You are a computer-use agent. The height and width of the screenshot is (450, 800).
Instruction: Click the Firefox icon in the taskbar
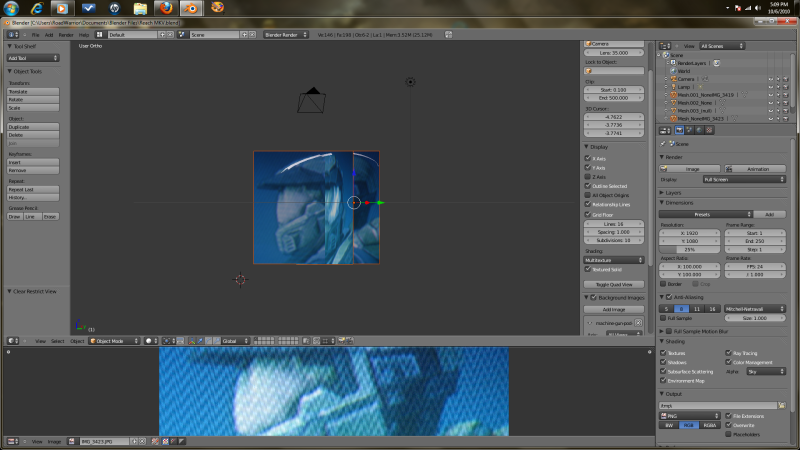pos(166,8)
